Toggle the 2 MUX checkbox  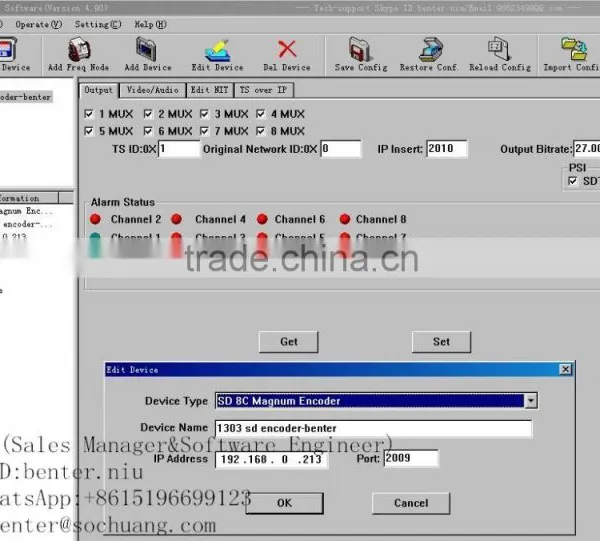click(x=148, y=114)
